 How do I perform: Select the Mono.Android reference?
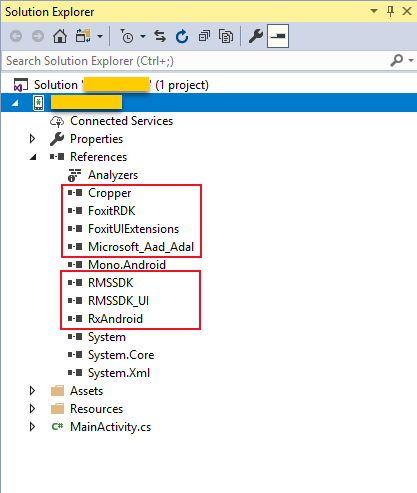coord(127,265)
